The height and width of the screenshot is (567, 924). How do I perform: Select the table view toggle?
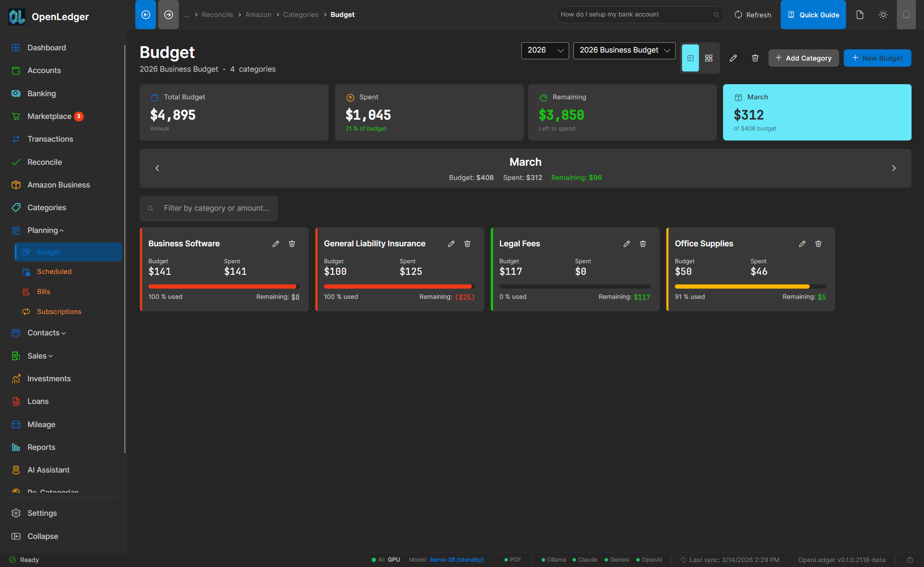[690, 58]
